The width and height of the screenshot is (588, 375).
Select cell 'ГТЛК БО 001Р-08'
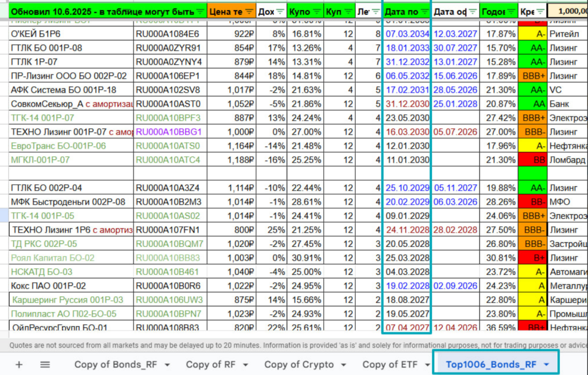click(71, 48)
